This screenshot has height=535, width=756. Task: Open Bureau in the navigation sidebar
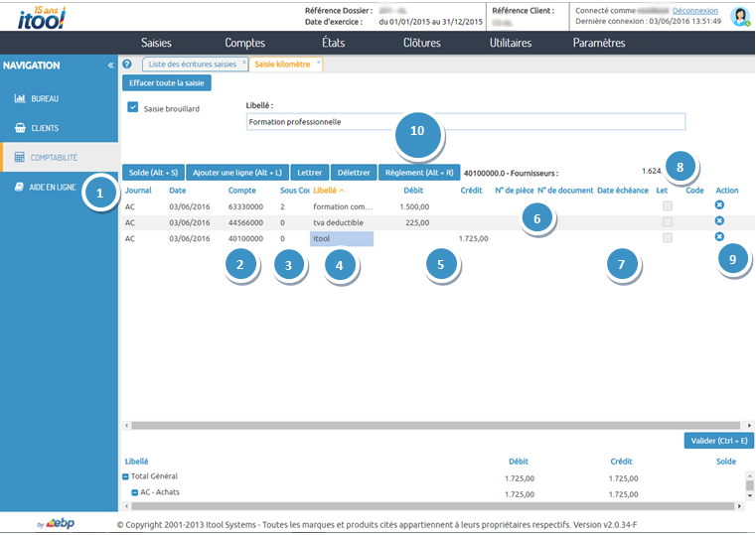pos(45,99)
